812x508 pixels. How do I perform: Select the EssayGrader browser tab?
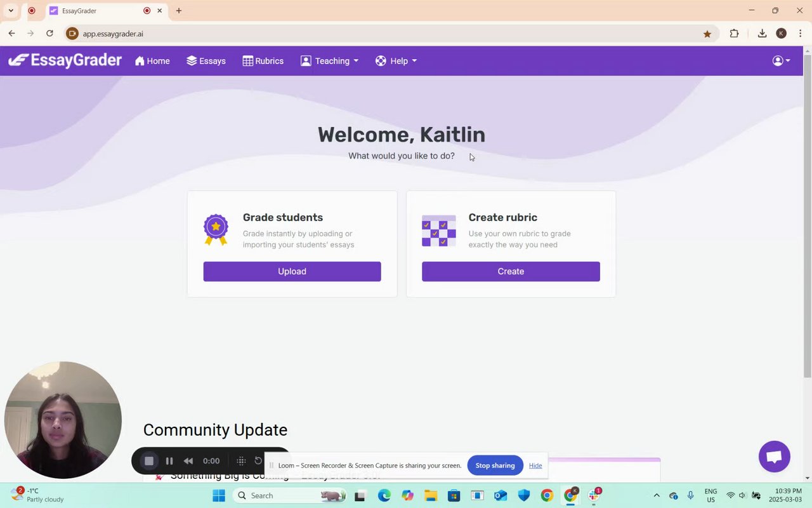pos(107,11)
